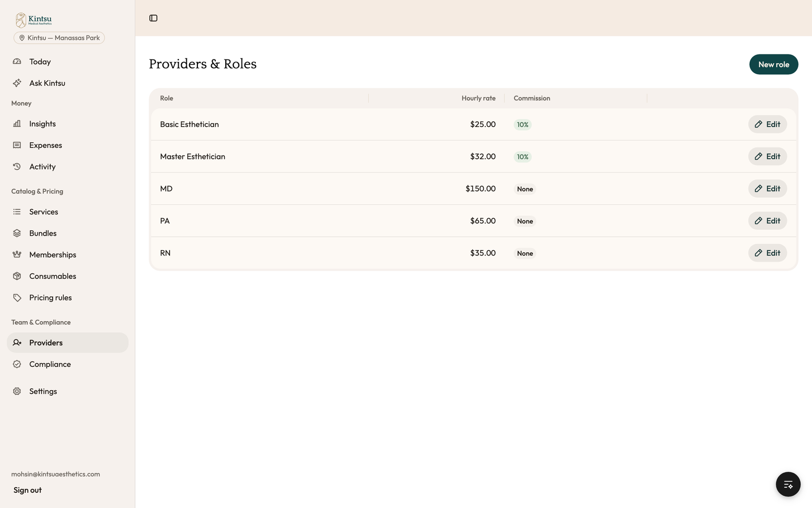
Task: Open Ask Kintsu sparkle icon
Action: 17,83
